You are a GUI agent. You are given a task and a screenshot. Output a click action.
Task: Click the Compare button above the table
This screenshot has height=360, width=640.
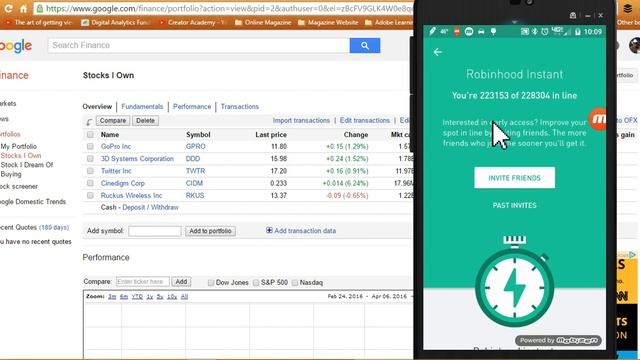113,121
